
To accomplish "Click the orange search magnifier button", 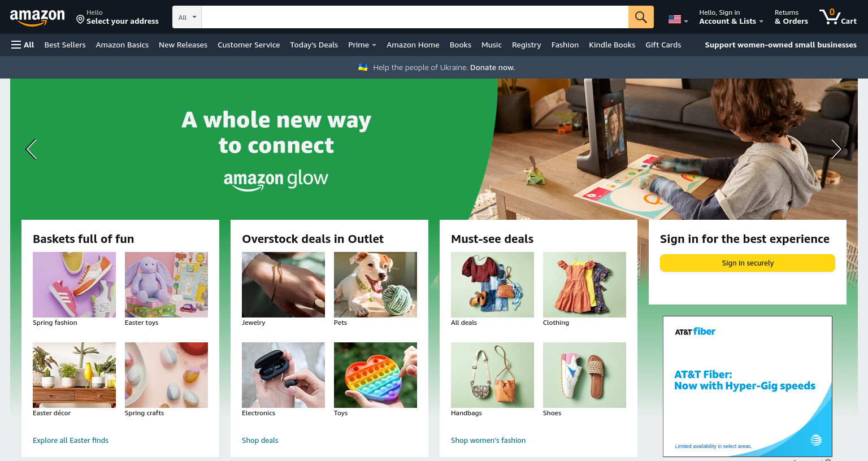I will [x=641, y=17].
